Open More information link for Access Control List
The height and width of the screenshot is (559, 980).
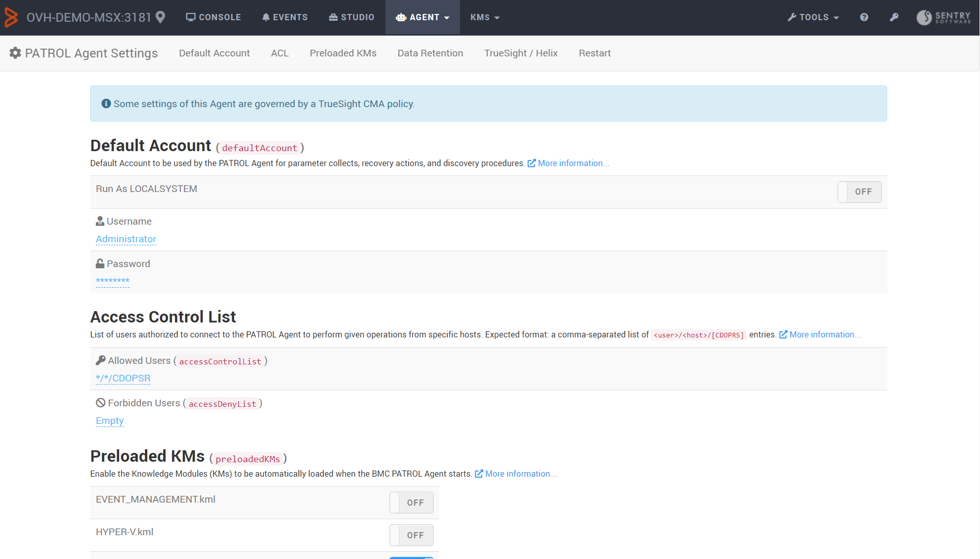point(820,334)
